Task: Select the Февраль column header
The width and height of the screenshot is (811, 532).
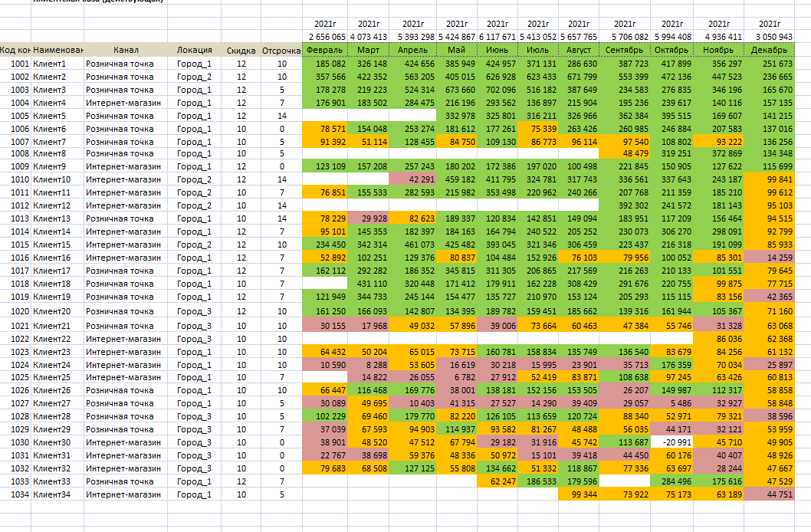Action: click(x=325, y=50)
